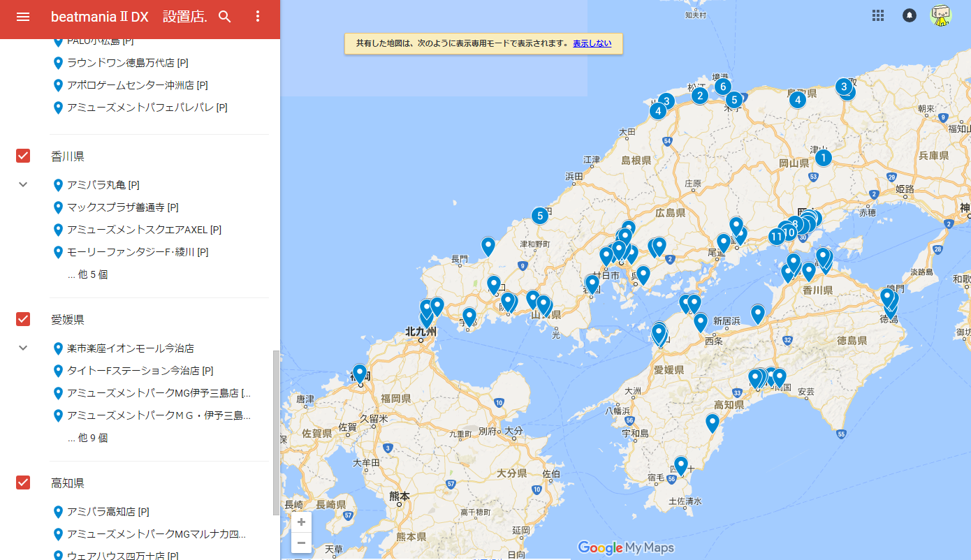Click the map pin at 岩国
Image resolution: width=971 pixels, height=560 pixels.
pyautogui.click(x=592, y=284)
